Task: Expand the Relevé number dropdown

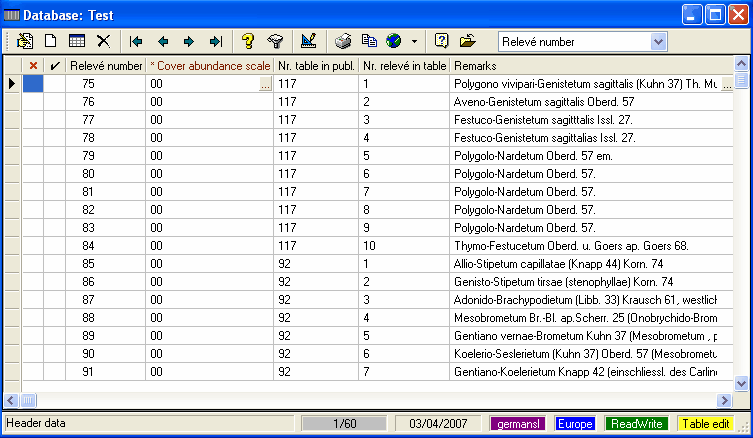Action: 658,42
